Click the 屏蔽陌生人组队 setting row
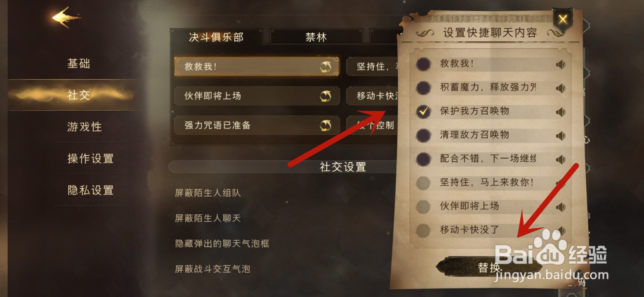The width and height of the screenshot is (644, 297). click(x=208, y=193)
